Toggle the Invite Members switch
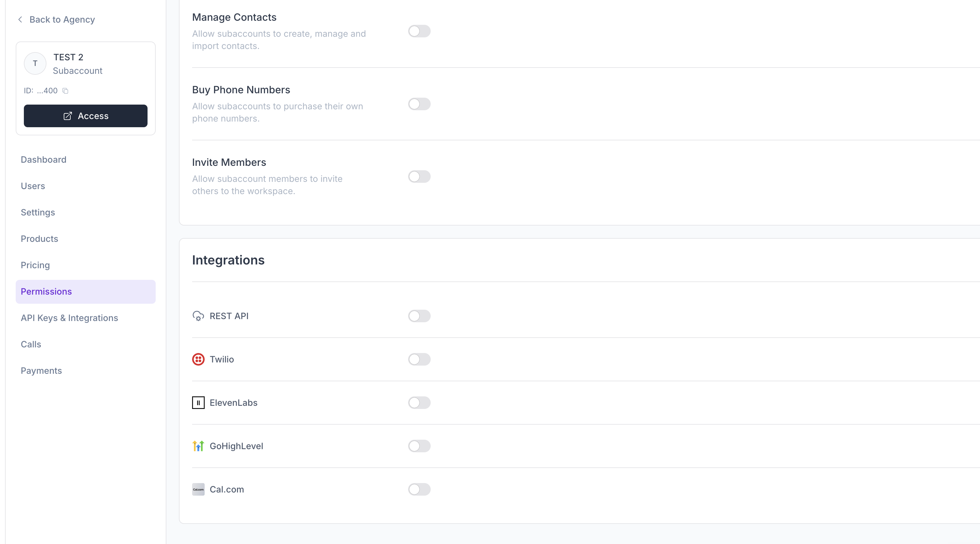The width and height of the screenshot is (980, 544). click(419, 177)
